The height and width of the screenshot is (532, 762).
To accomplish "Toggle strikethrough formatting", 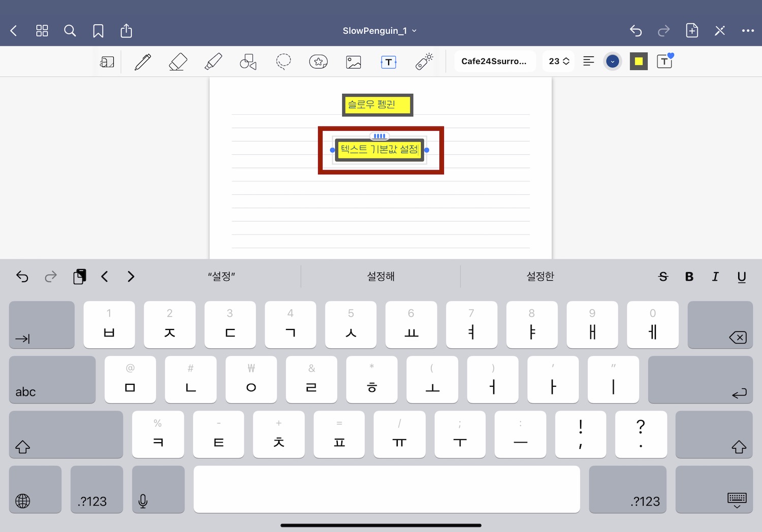I will pos(663,277).
